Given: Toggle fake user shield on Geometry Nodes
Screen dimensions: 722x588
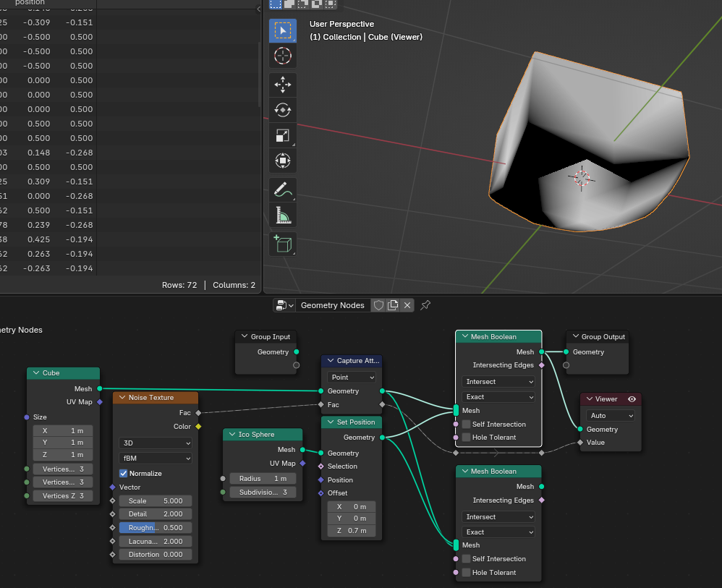Looking at the screenshot, I should click(378, 305).
